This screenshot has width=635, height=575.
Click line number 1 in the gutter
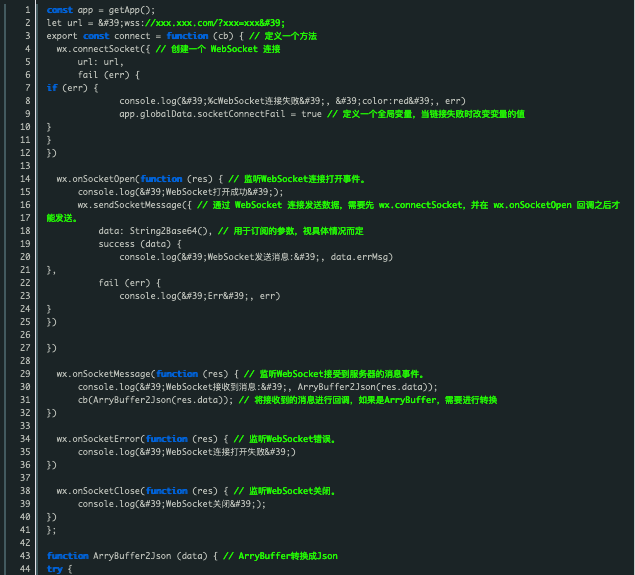click(x=28, y=10)
